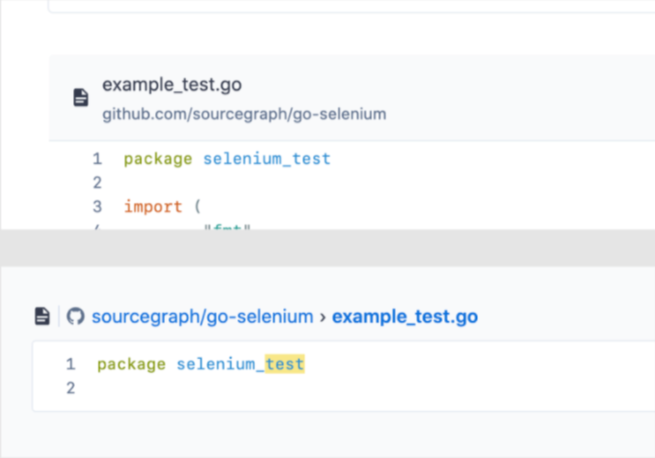Click the breadcrumb chevron separator before example_test.go

coord(322,317)
